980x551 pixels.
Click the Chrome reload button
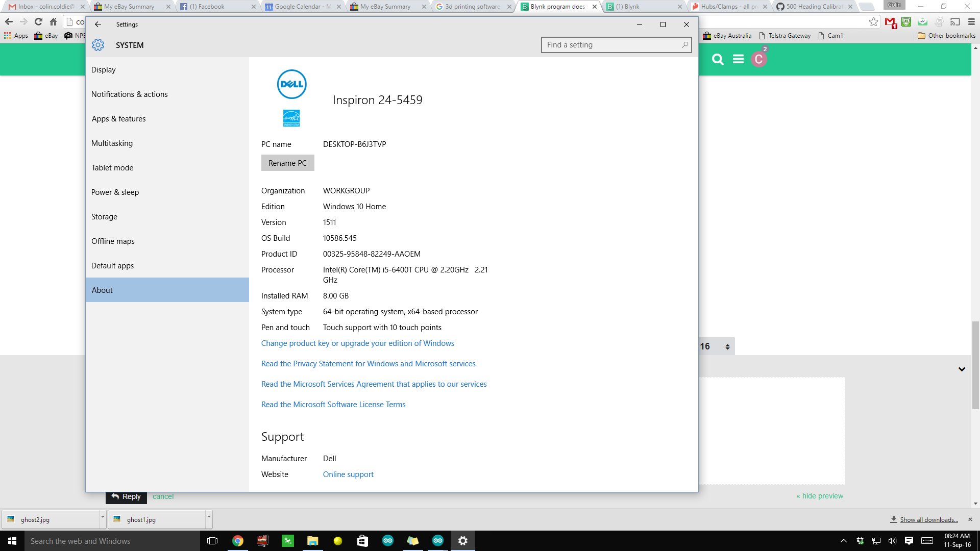click(x=38, y=21)
